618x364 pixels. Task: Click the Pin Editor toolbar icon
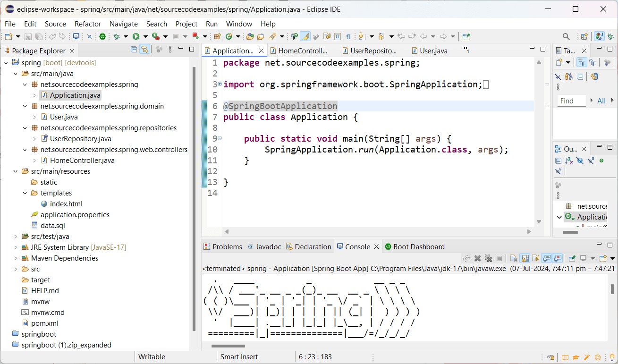466,36
